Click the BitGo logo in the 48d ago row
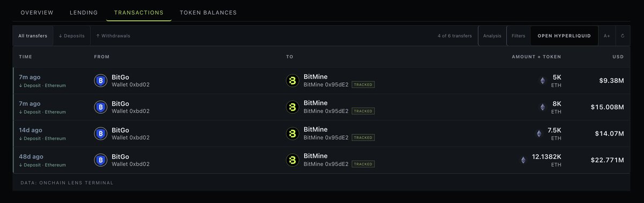Image resolution: width=644 pixels, height=203 pixels. (100, 160)
